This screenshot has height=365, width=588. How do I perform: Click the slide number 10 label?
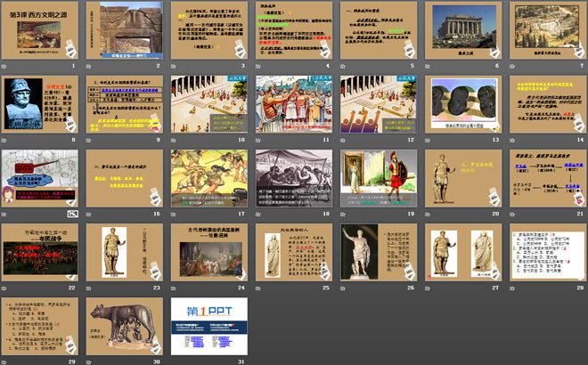click(x=241, y=140)
